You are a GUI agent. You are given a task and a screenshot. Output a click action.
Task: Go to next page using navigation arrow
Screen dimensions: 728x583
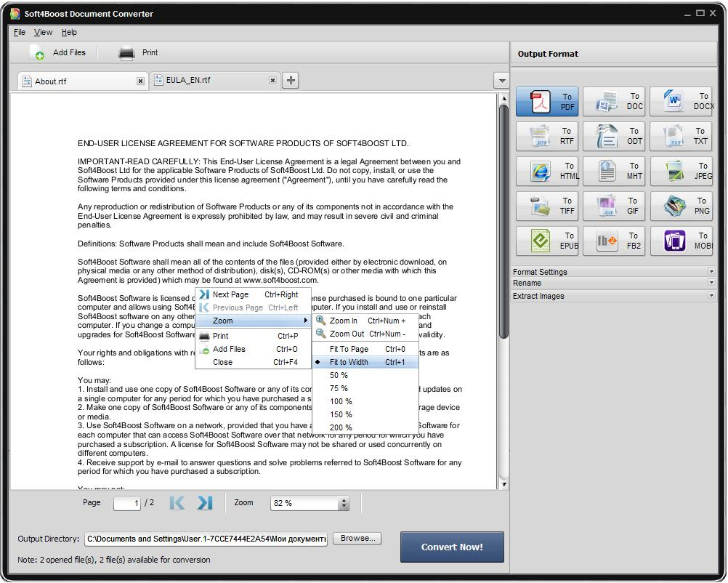point(205,502)
